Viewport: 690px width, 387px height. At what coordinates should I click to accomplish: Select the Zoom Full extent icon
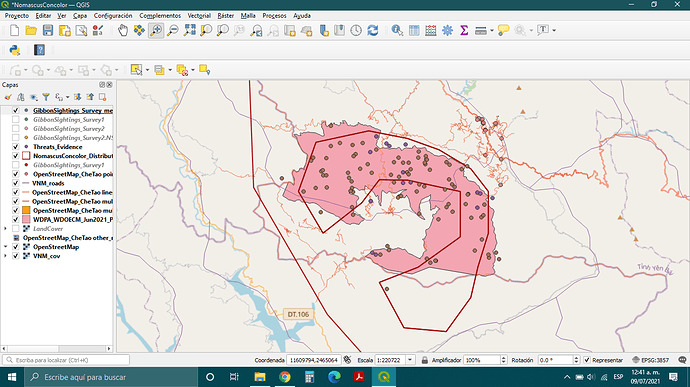[190, 30]
